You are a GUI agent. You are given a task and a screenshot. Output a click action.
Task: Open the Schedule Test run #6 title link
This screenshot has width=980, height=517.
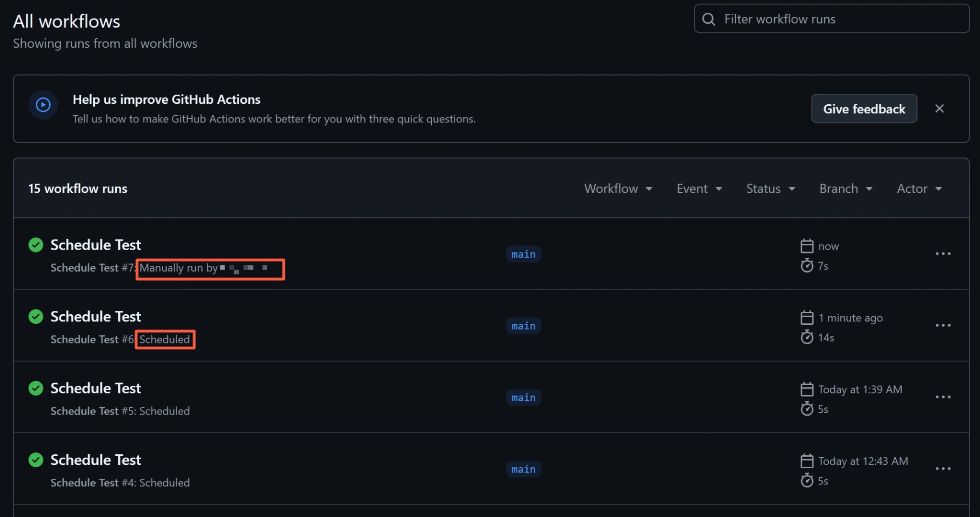96,317
